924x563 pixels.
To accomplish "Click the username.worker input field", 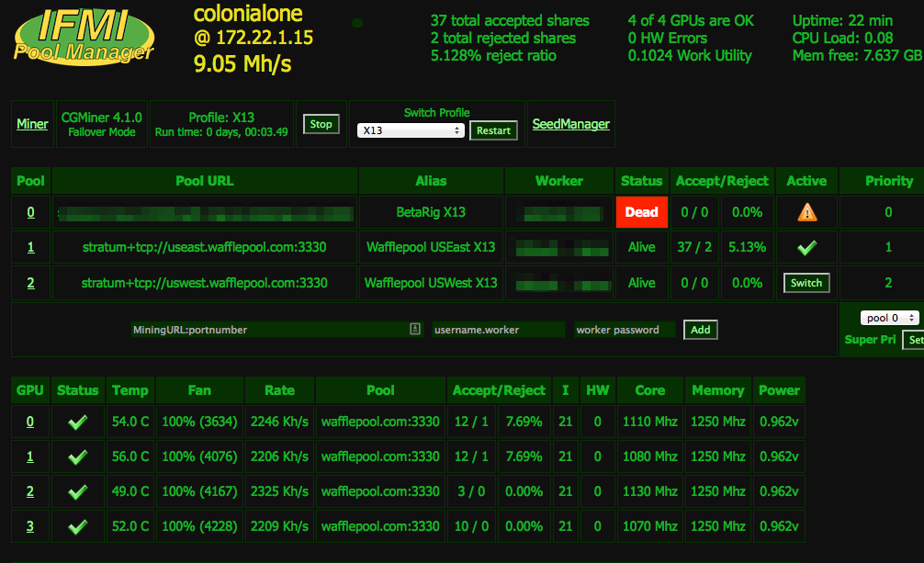I will click(x=499, y=330).
